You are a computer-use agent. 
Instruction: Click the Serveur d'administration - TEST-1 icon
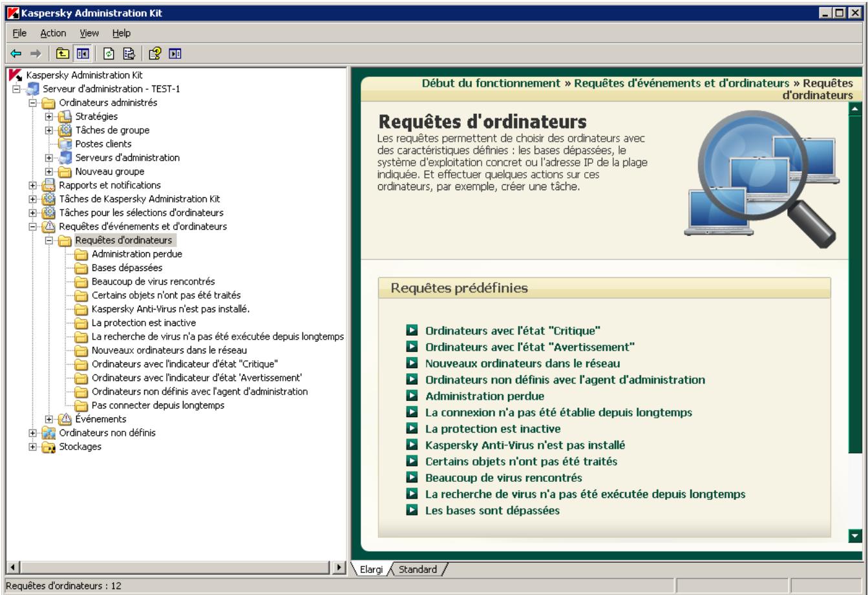tap(34, 88)
